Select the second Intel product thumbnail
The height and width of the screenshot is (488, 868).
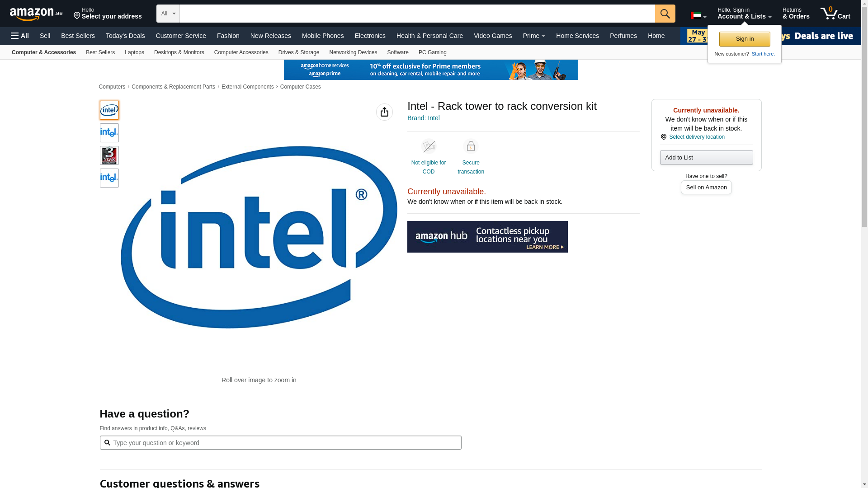[x=109, y=133]
